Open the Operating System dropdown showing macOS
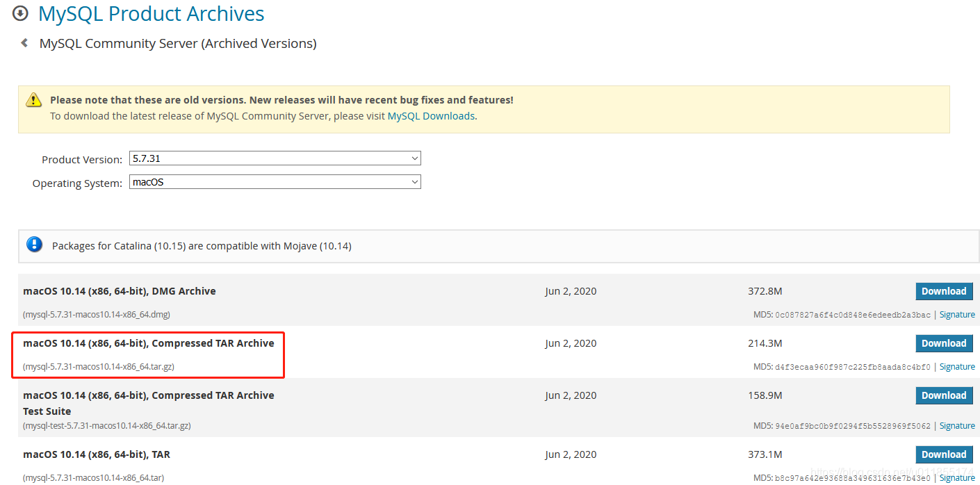Screen dimensions: 980x485 (x=275, y=182)
